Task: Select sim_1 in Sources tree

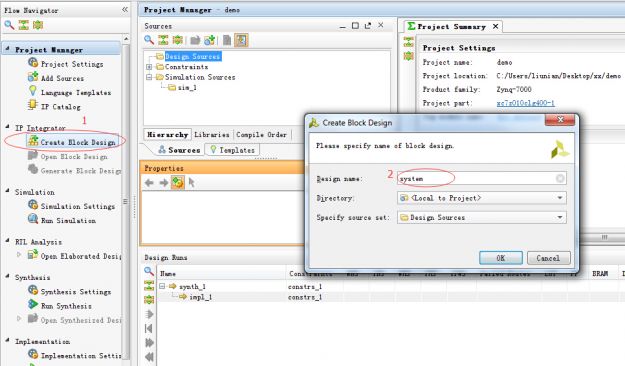Action: coord(187,87)
